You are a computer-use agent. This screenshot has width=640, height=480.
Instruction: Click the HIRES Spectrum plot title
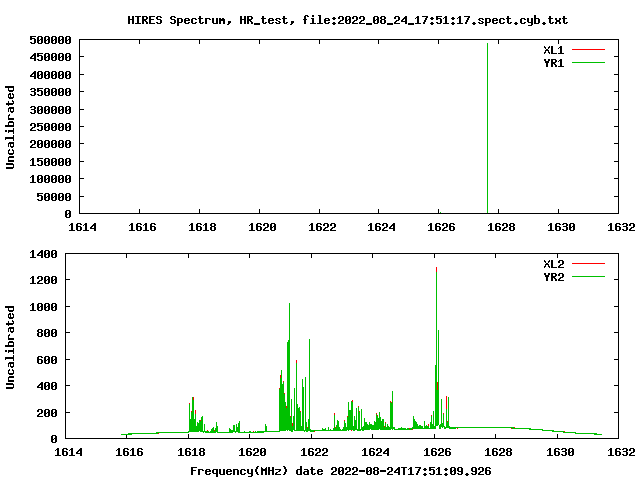point(347,20)
